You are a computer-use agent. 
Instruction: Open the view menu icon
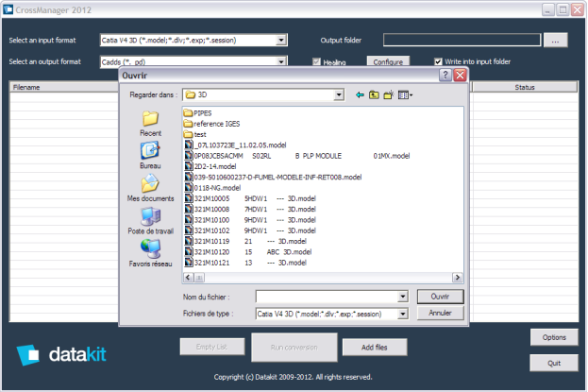click(405, 95)
